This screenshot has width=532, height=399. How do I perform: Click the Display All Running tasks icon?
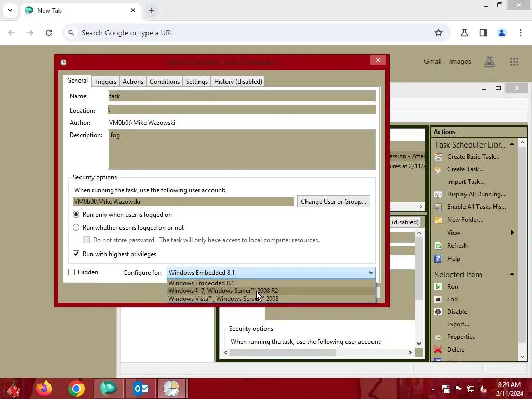click(x=438, y=194)
